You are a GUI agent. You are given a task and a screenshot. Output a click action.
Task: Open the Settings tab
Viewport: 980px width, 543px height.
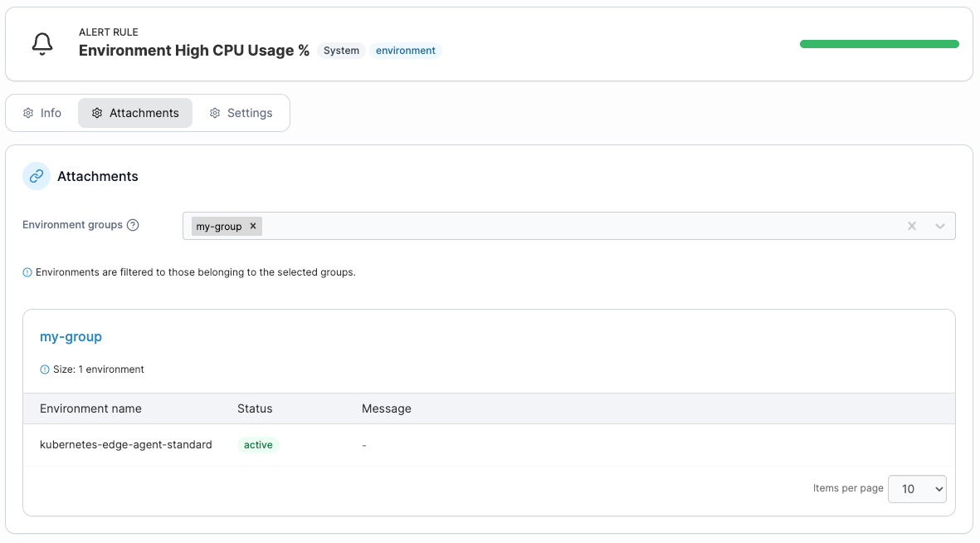coord(241,113)
